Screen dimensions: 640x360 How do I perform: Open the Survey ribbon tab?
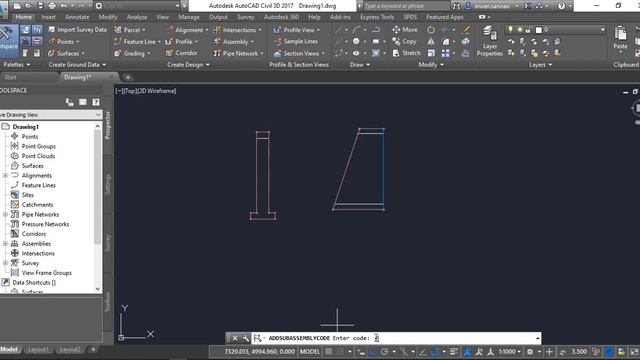[245, 17]
